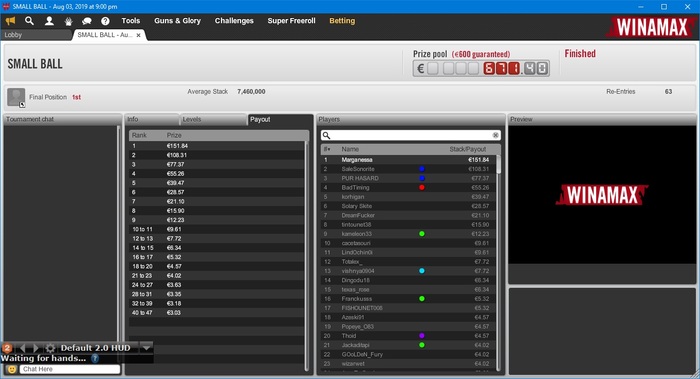
Task: Open the help question mark icon
Action: point(105,21)
